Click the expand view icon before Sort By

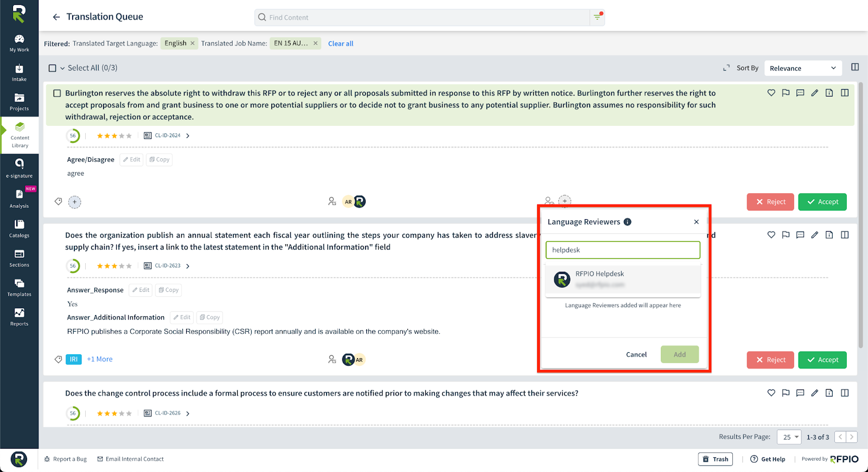726,68
